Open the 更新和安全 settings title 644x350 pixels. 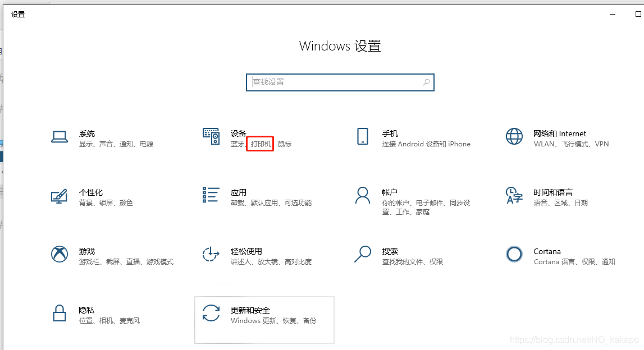(250, 310)
